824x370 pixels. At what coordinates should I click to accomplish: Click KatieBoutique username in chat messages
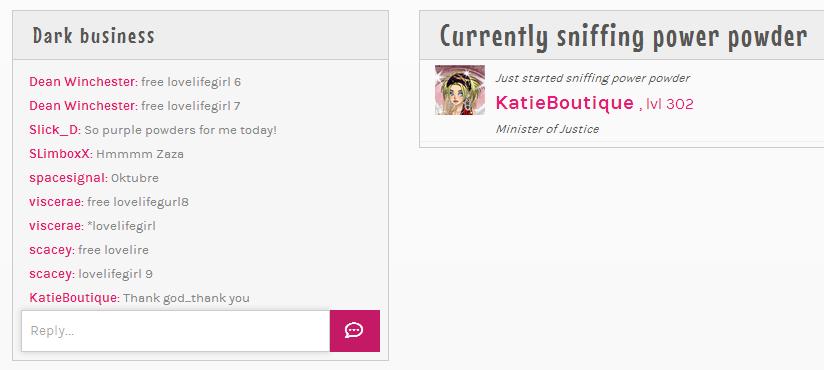[73, 298]
